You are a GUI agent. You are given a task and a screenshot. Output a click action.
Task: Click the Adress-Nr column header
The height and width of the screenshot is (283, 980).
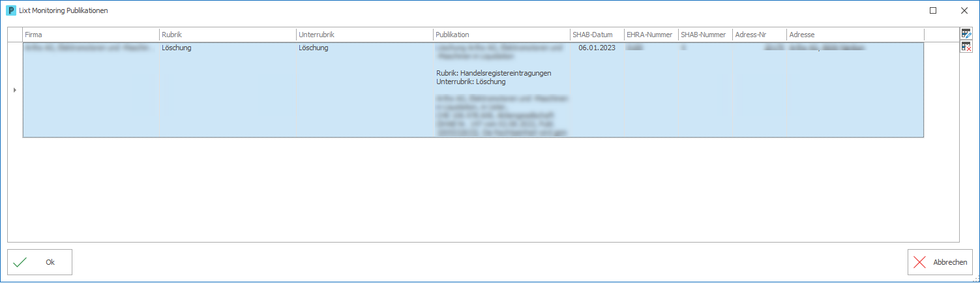click(759, 35)
